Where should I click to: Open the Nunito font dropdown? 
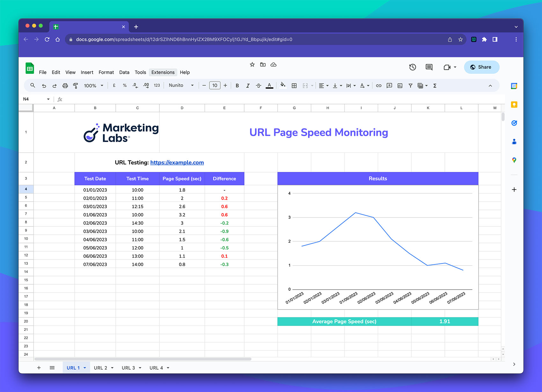tap(181, 85)
